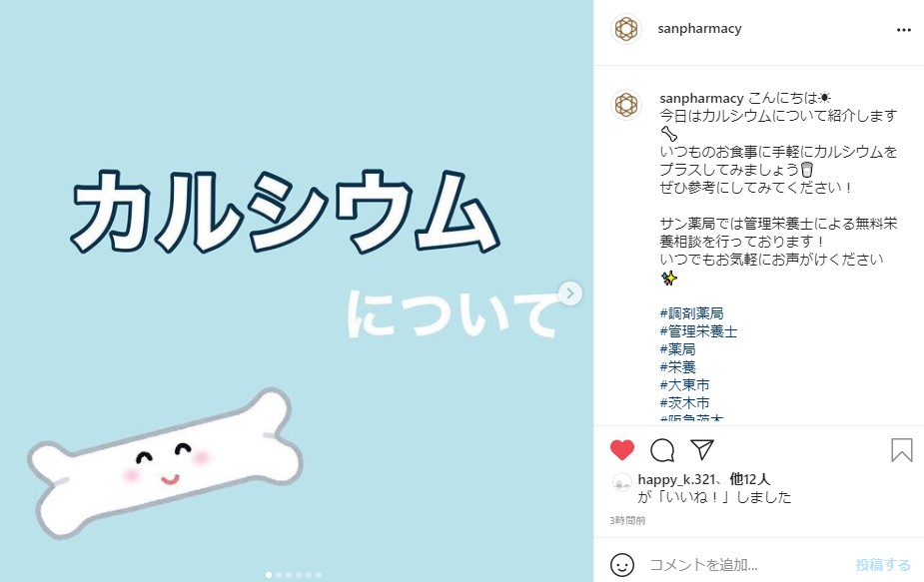Open sanpharmacy profile picture in header
Screen dimensions: 924x582
point(625,28)
